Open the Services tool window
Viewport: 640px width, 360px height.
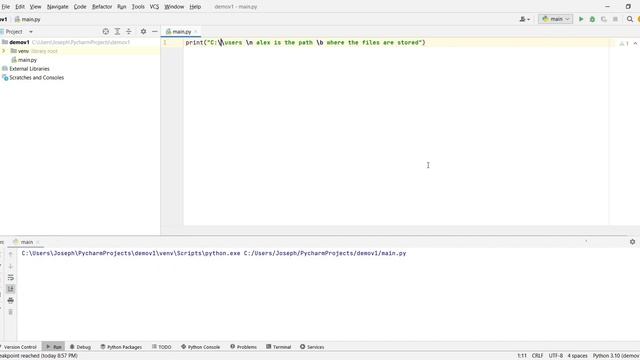[x=312, y=347]
